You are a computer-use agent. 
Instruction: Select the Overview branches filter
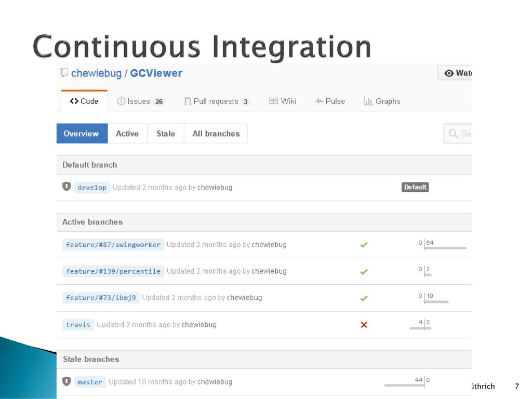(x=82, y=134)
